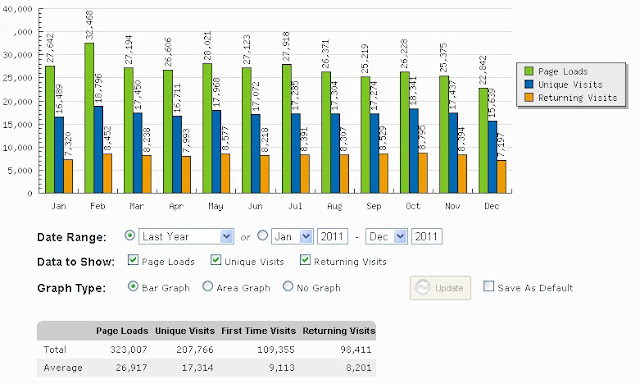Click the average first time visits 9,113

282,368
